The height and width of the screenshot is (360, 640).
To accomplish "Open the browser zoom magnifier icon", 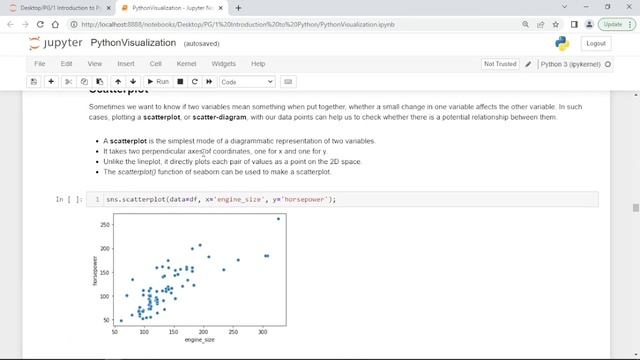I will [x=525, y=24].
